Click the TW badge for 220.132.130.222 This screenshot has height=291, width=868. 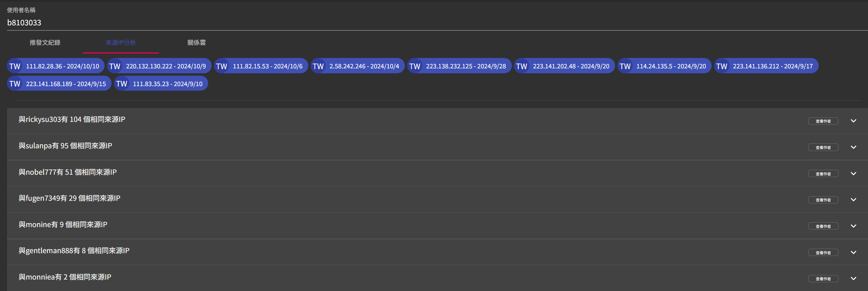[115, 66]
